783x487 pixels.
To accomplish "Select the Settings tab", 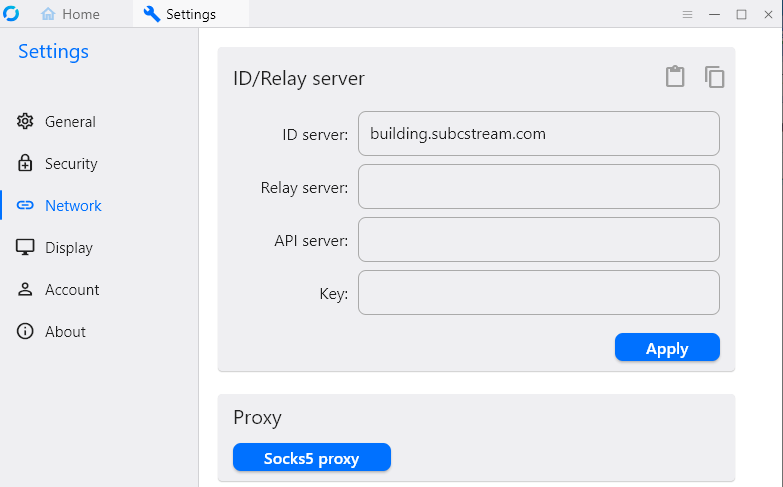I will 181,14.
